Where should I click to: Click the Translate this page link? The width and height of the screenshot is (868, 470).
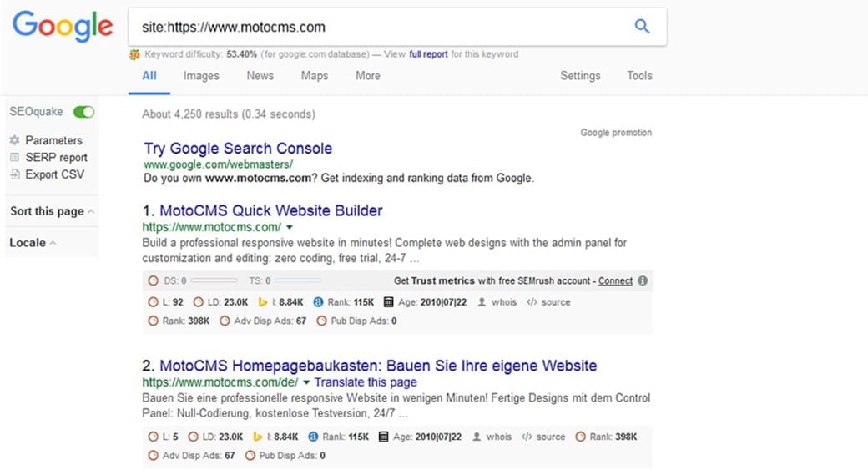pyautogui.click(x=366, y=382)
